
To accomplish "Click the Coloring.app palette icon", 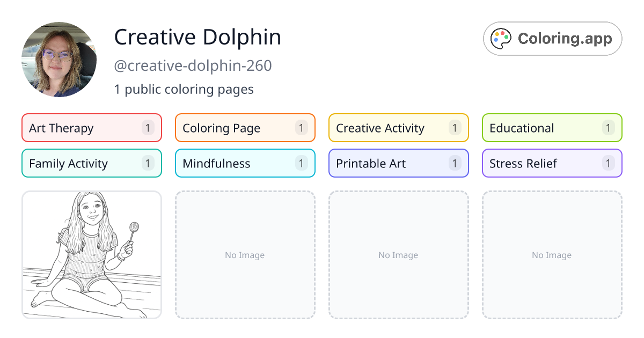I will tap(500, 38).
